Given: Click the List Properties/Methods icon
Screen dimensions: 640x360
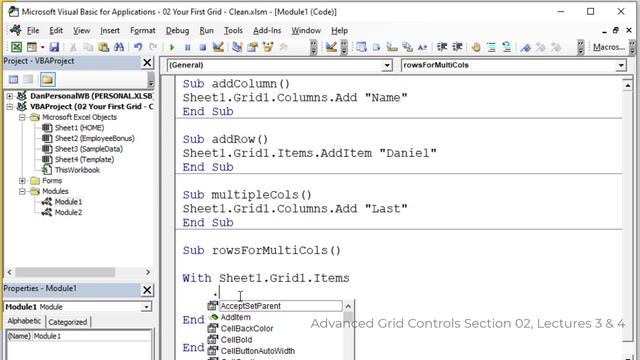Looking at the screenshot, I should (361, 47).
